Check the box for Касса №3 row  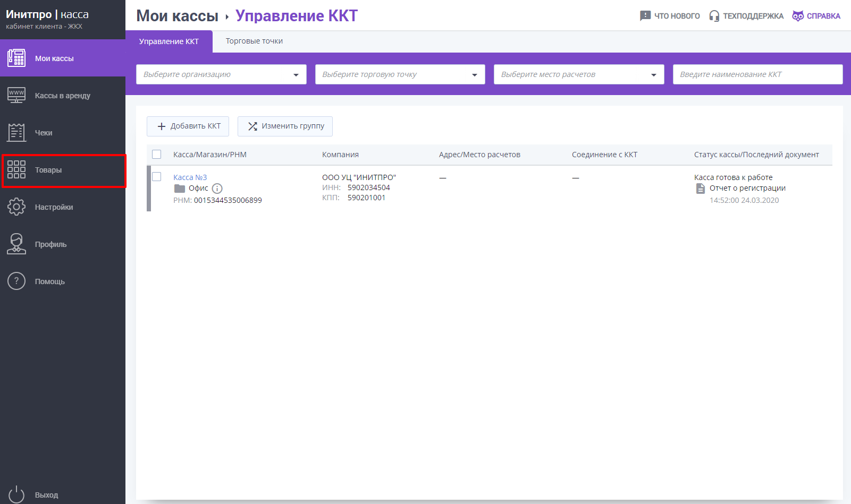157,177
